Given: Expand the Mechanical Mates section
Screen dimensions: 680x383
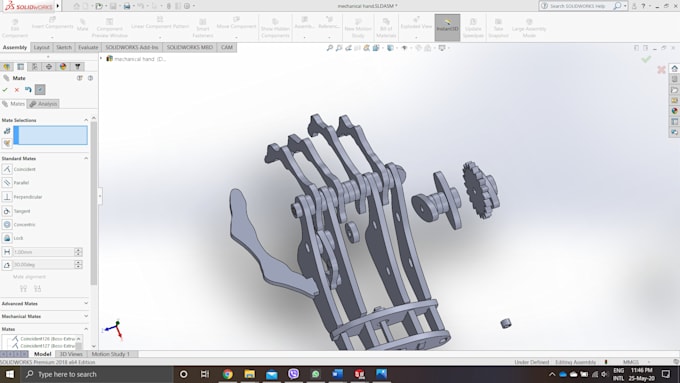Looking at the screenshot, I should click(86, 316).
